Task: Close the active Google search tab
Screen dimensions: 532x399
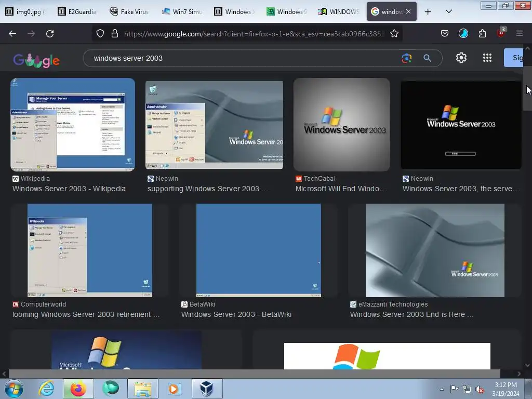Action: tap(408, 11)
